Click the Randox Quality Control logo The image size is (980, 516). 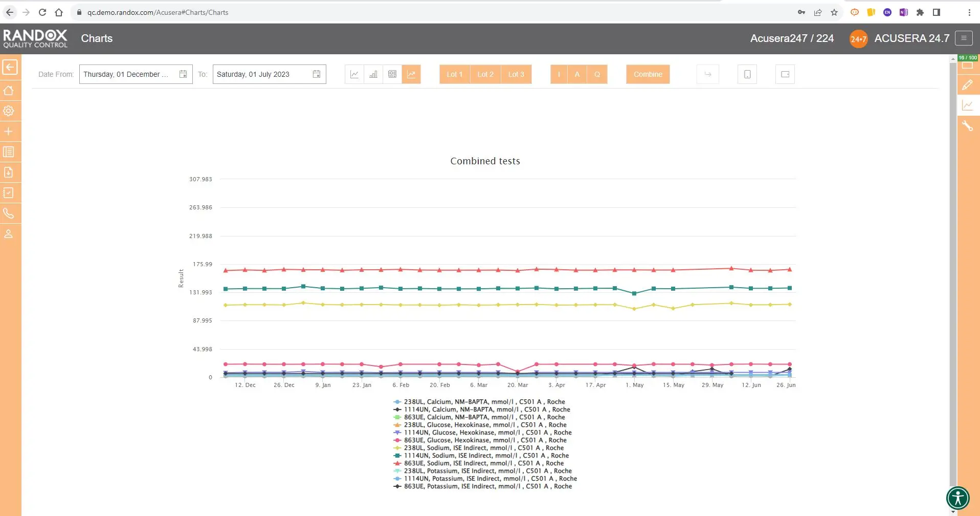click(x=35, y=38)
